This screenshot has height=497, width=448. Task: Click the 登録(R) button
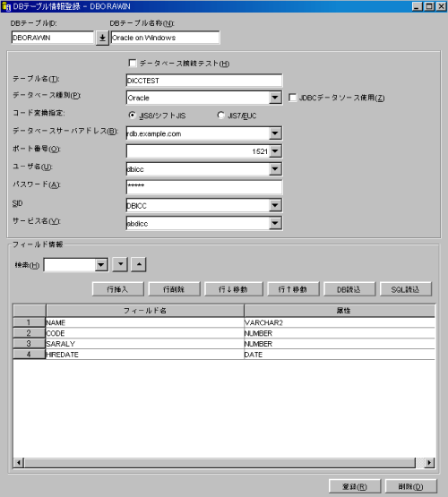pyautogui.click(x=355, y=486)
